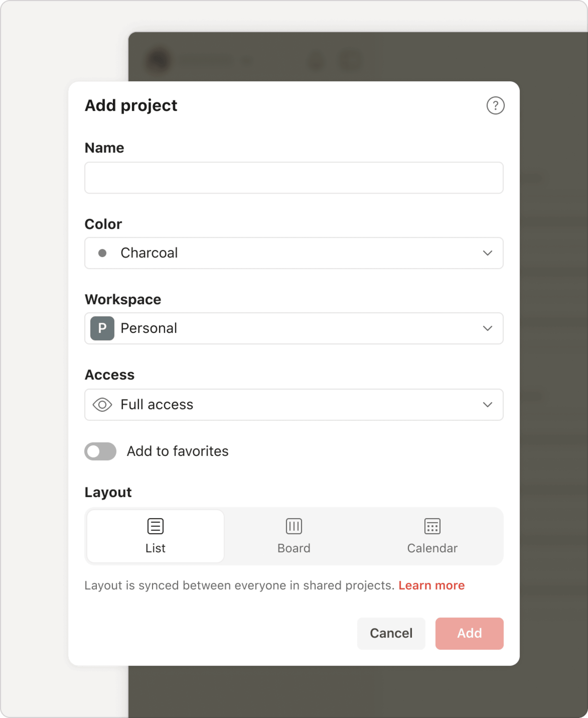Screen dimensions: 588x718
Task: Expand the Color dropdown
Action: coord(487,253)
